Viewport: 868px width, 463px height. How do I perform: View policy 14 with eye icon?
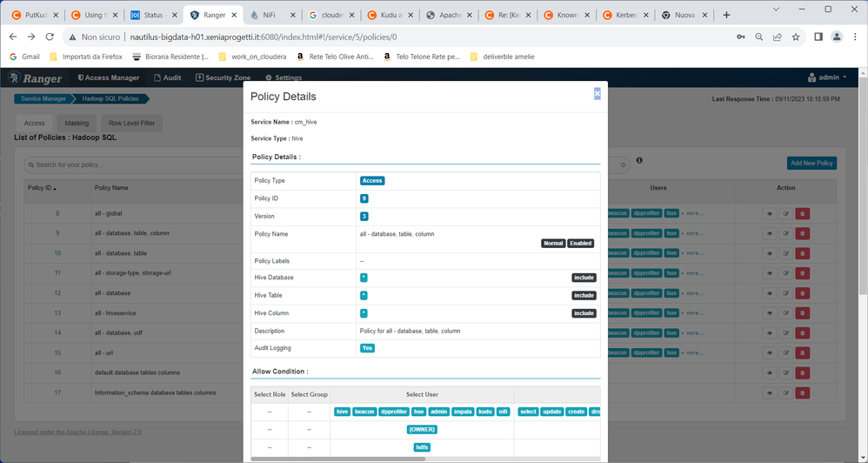[x=770, y=333]
